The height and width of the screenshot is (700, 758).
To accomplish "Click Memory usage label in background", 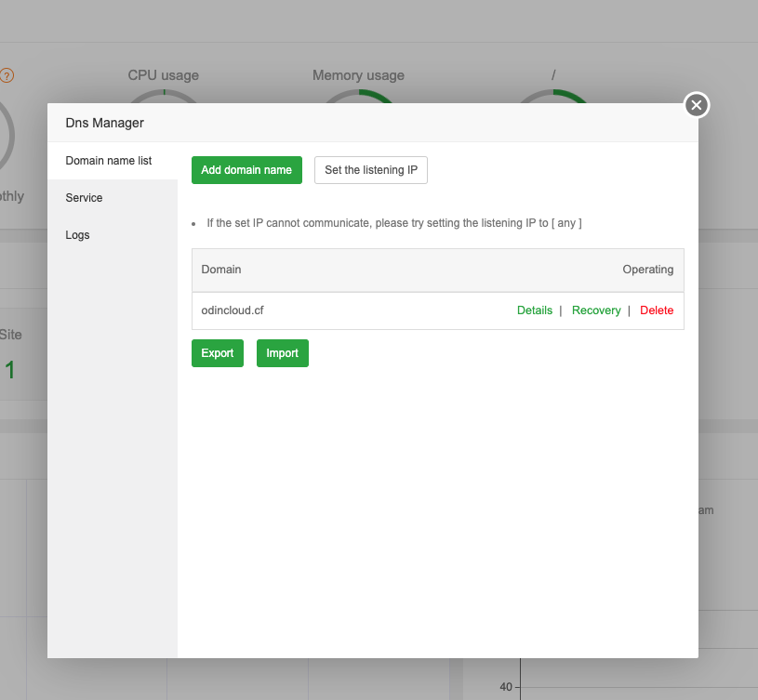I will click(x=358, y=75).
